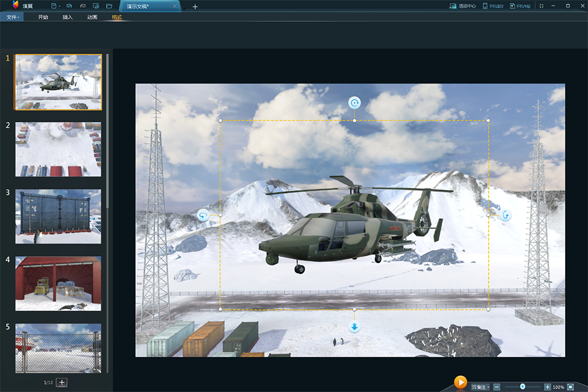Click the undo arrow icon
Viewport: 588px width, 392px height.
pyautogui.click(x=69, y=6)
